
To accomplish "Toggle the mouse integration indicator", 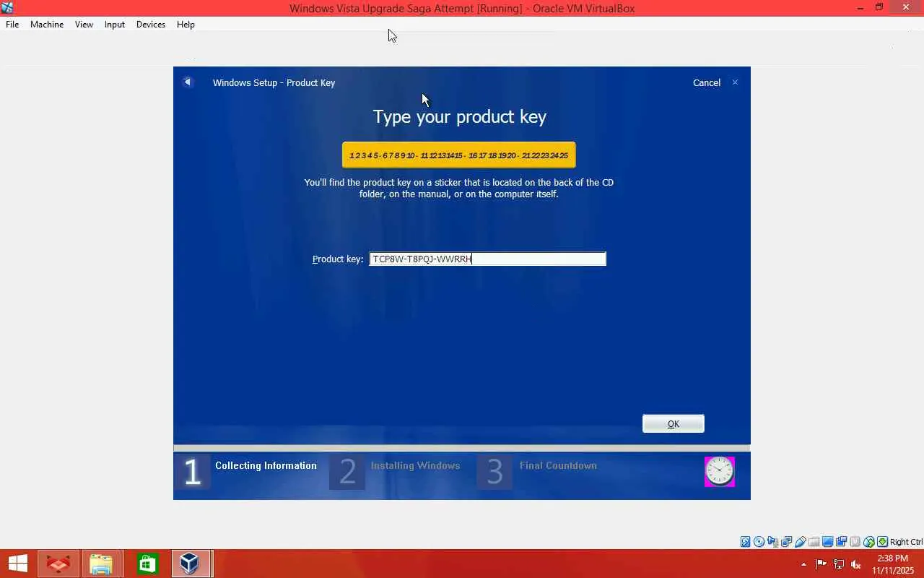I will [869, 542].
